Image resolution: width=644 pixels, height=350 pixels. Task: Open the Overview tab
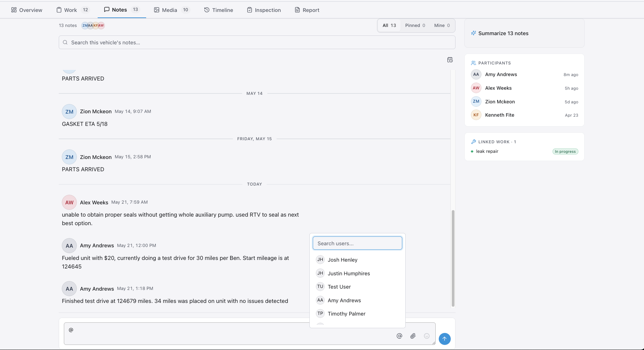coord(27,10)
